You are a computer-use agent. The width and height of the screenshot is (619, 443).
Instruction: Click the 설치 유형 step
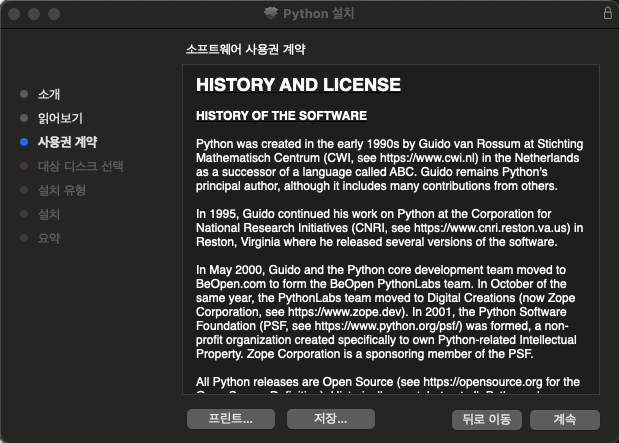coord(62,190)
